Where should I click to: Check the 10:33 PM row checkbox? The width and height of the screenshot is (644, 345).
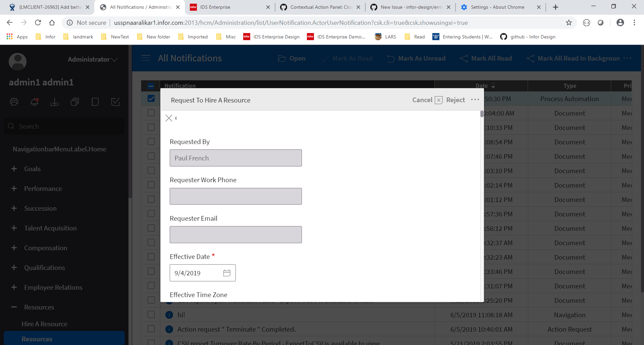pyautogui.click(x=151, y=127)
